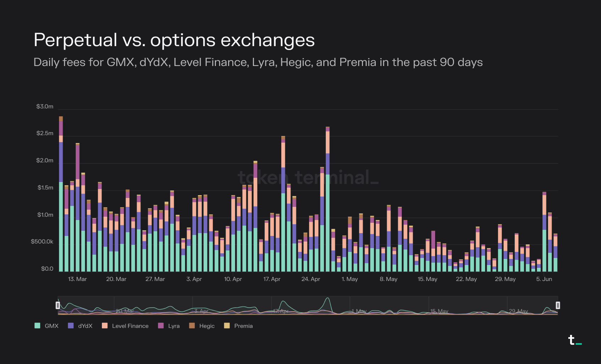Click the 5. Jun x-axis label
The height and width of the screenshot is (364, 601).
tap(544, 279)
